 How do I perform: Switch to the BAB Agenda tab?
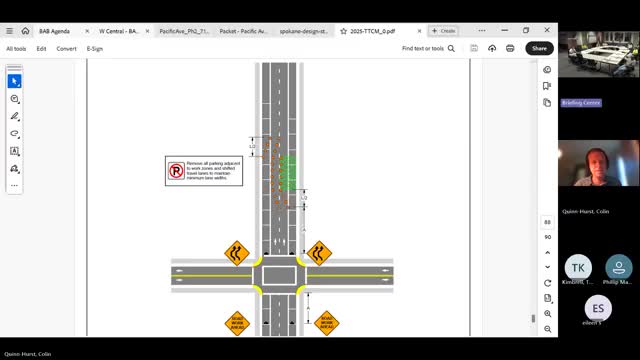[54, 31]
